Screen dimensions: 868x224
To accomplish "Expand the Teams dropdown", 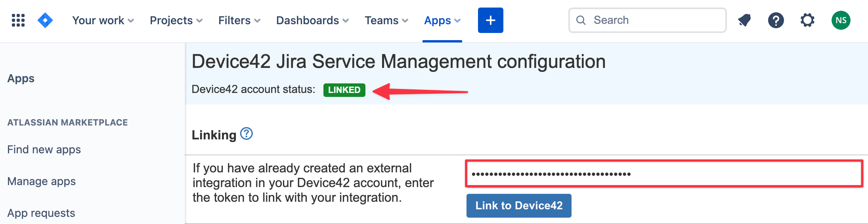I will [x=386, y=20].
